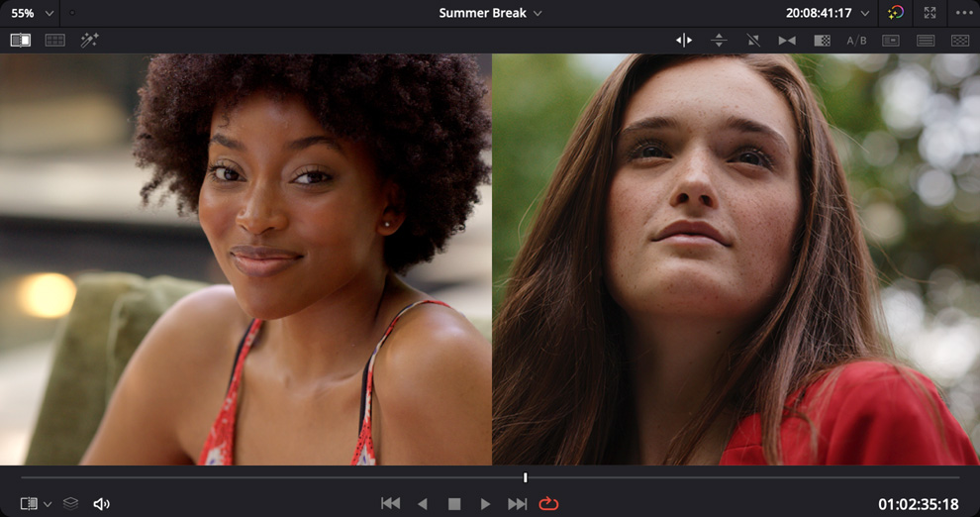Mute the viewer audio

101,504
